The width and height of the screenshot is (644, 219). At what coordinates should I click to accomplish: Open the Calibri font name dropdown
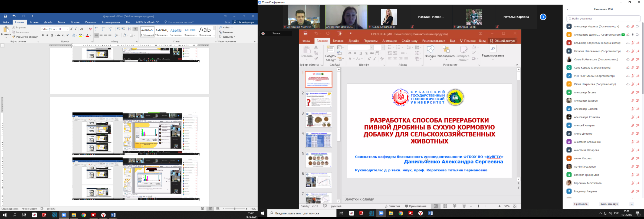(56, 29)
